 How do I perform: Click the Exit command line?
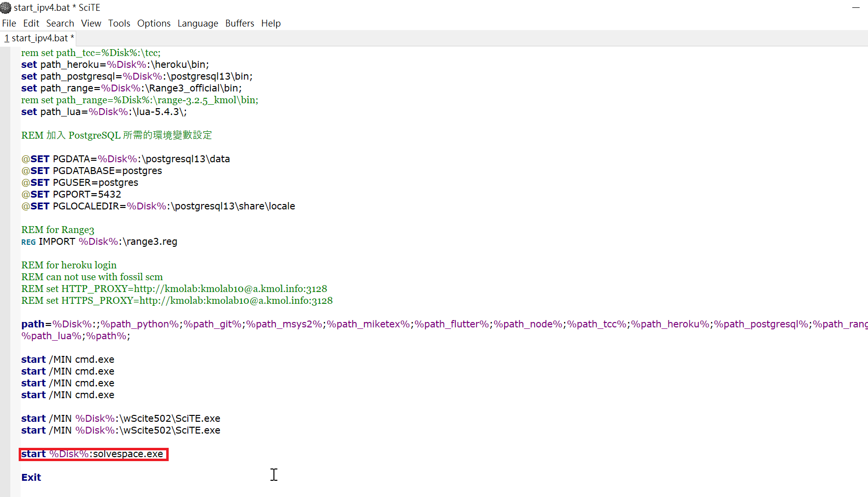[31, 477]
